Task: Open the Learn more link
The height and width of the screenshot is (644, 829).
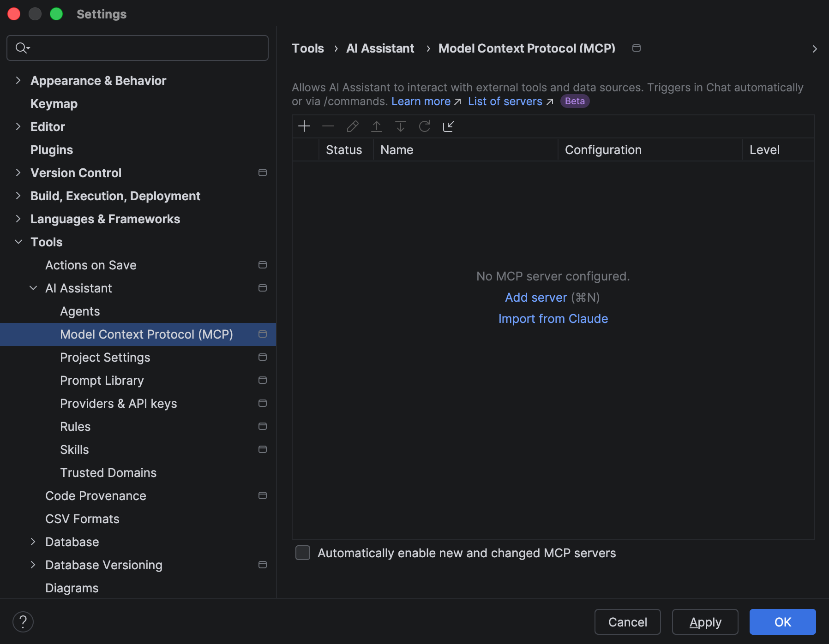Action: [421, 101]
